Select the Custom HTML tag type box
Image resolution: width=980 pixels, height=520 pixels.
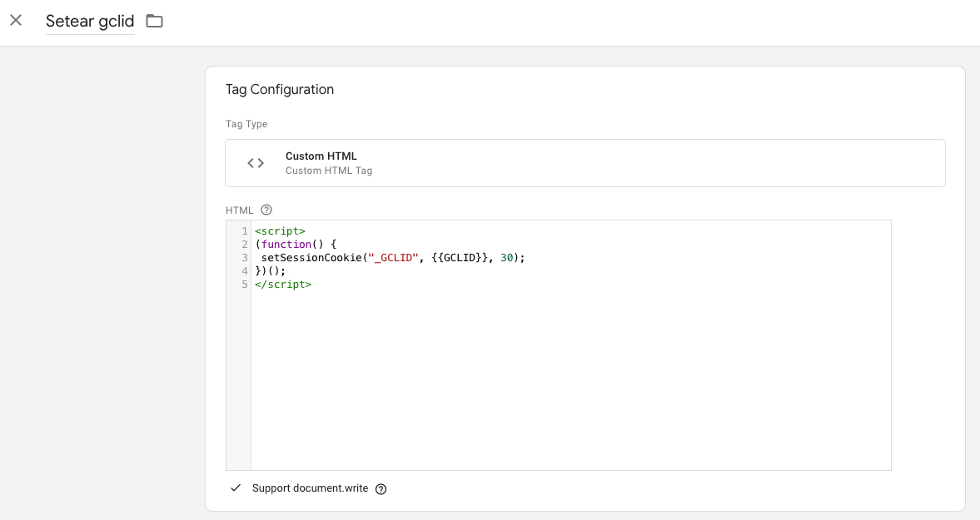585,163
